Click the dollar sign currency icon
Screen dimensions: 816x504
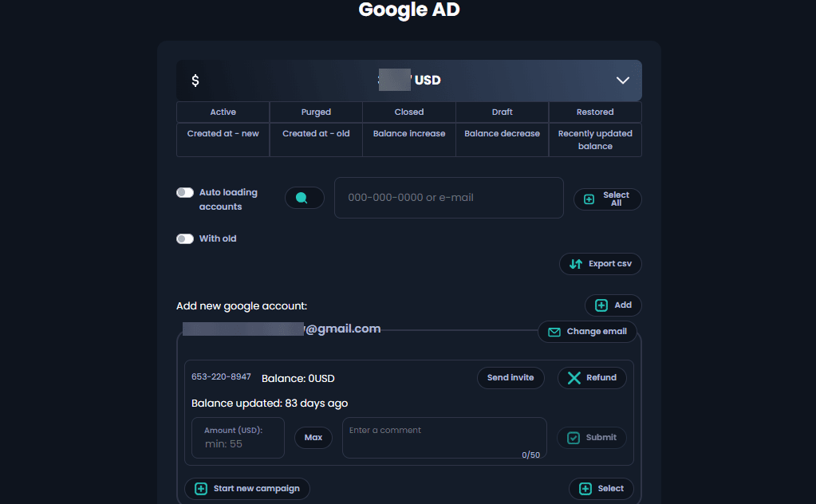point(195,81)
